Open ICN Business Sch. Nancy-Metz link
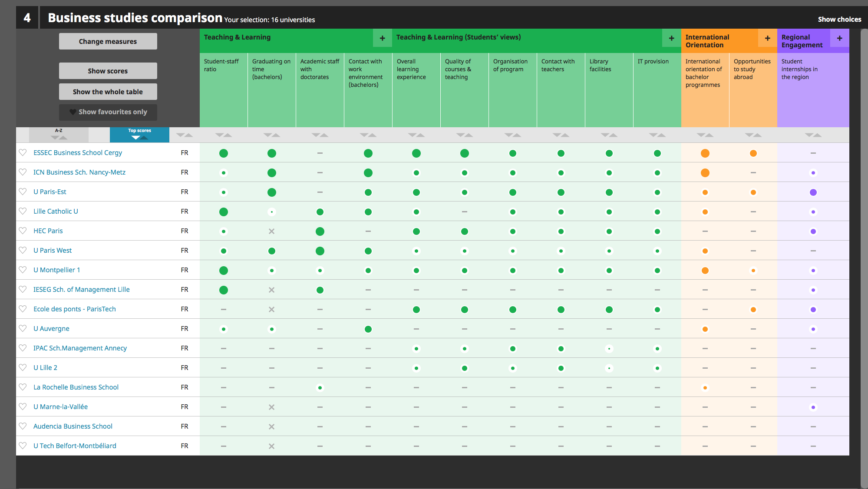 coord(79,172)
